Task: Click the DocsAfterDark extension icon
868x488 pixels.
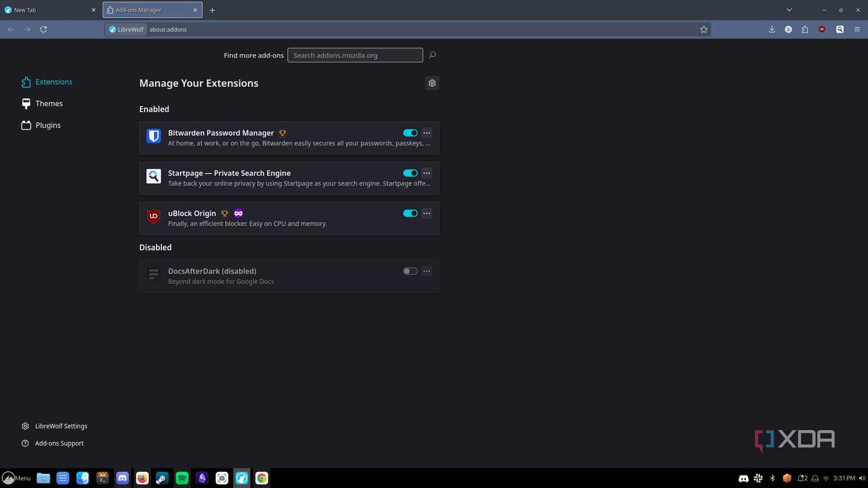Action: [154, 274]
